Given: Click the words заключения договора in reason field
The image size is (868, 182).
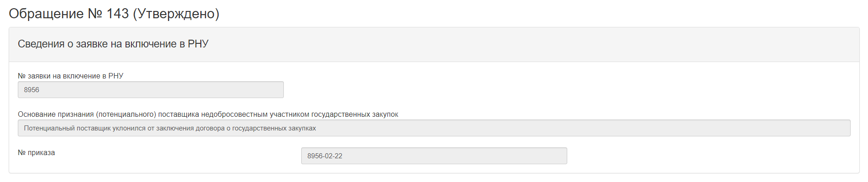Looking at the screenshot, I should [190, 128].
